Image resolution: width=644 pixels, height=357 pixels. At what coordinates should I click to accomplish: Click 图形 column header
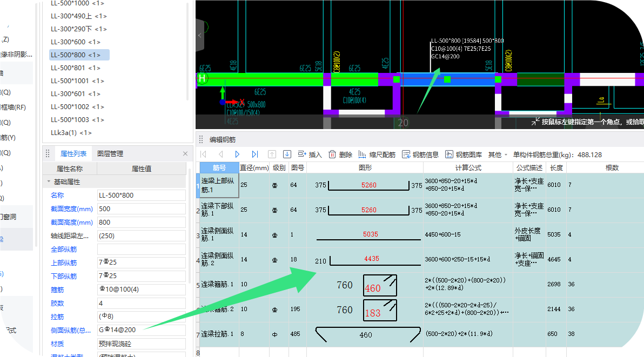(x=365, y=167)
